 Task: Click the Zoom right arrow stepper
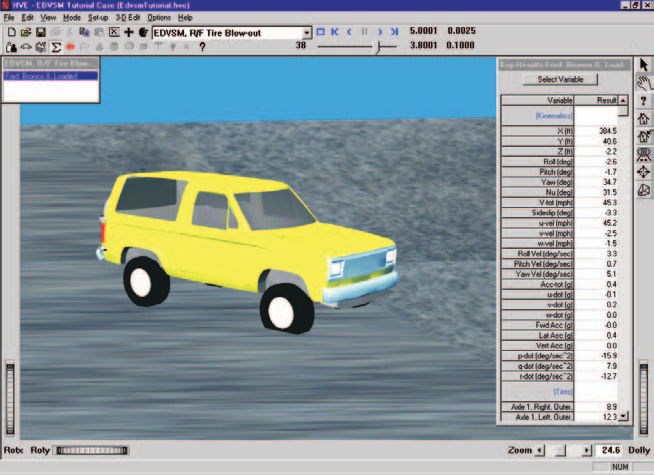587,450
